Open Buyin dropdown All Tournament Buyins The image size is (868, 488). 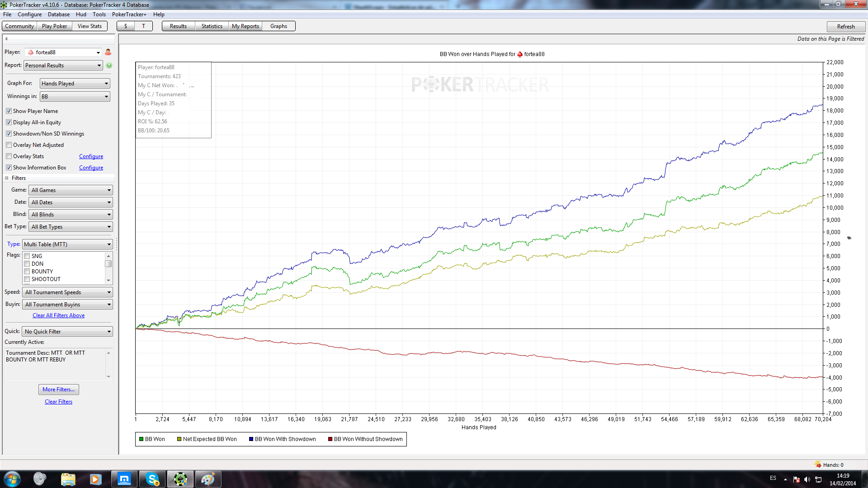click(67, 305)
